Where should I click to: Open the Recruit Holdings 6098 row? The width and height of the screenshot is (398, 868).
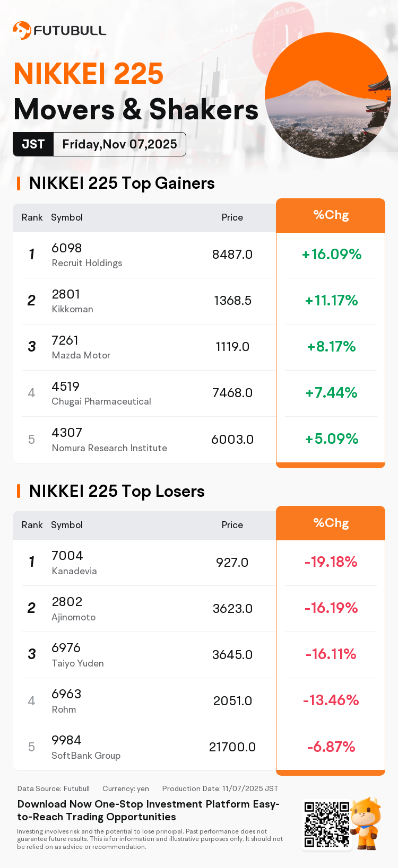pos(87,255)
